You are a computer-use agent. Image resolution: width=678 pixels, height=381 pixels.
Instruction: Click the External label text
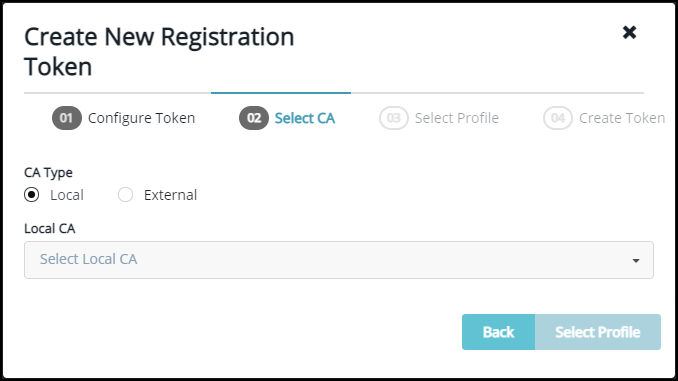(x=170, y=195)
